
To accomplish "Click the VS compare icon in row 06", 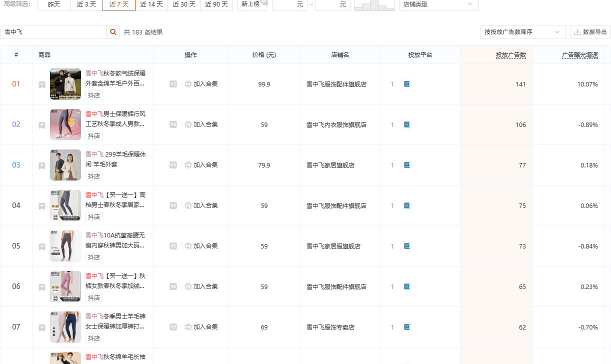I will [173, 286].
